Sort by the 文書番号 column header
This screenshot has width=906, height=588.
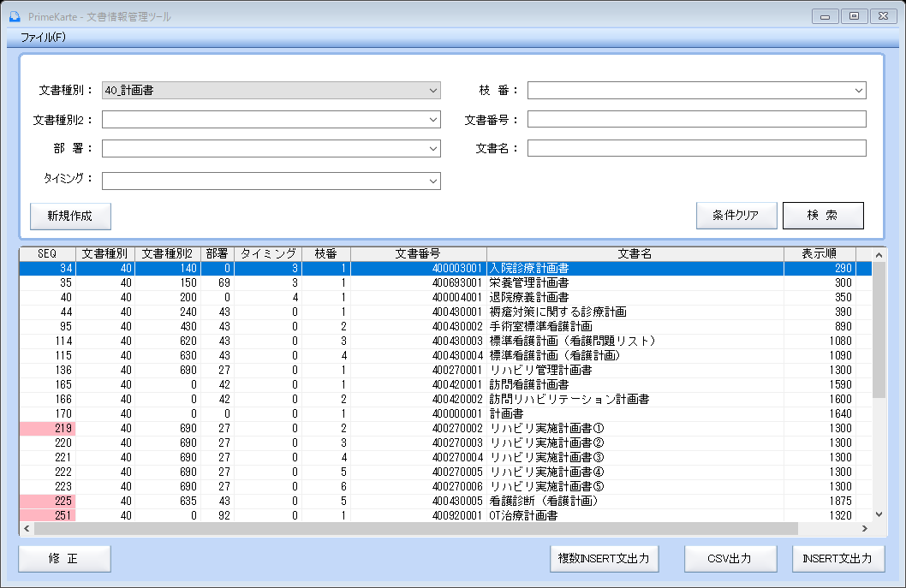point(419,253)
